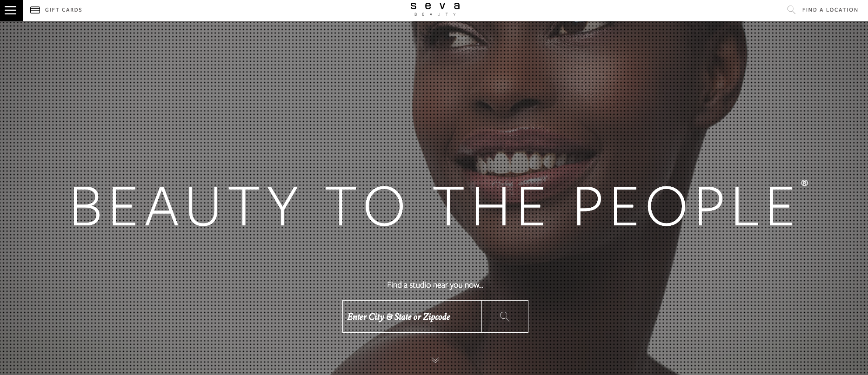Click the 'Find a studio near you now' text
The height and width of the screenshot is (375, 868).
pos(435,285)
